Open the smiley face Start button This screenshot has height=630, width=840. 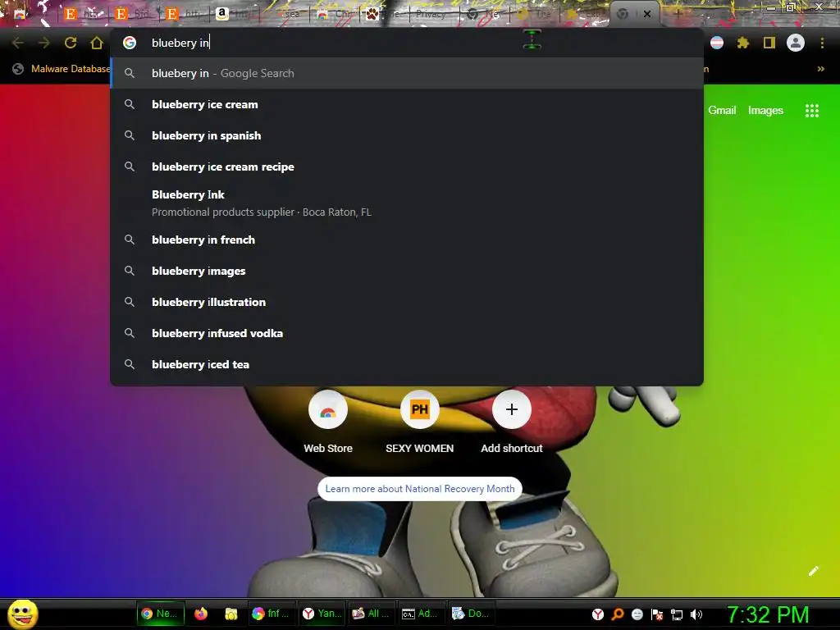[x=23, y=614]
